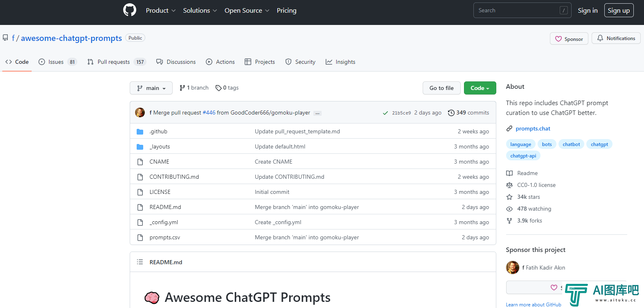Click the tag icon beside 0 tags
Image resolution: width=644 pixels, height=308 pixels.
coord(218,88)
